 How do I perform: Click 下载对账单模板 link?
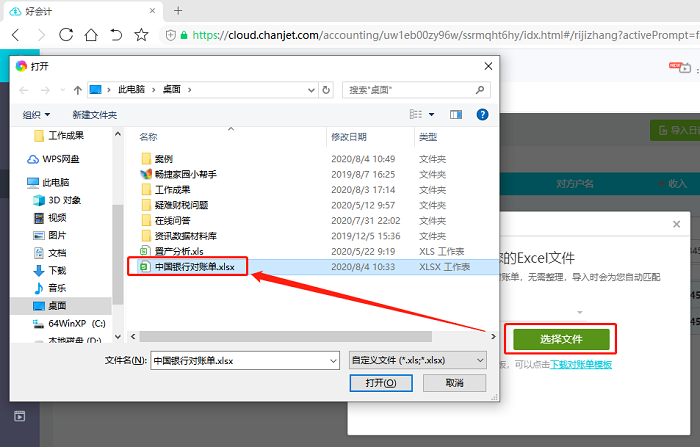click(x=581, y=364)
